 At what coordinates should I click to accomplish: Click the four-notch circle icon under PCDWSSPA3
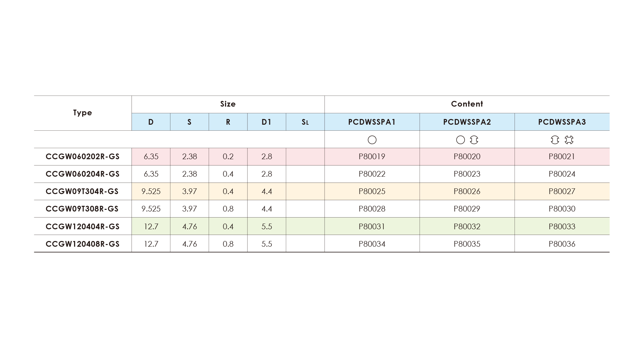(569, 140)
